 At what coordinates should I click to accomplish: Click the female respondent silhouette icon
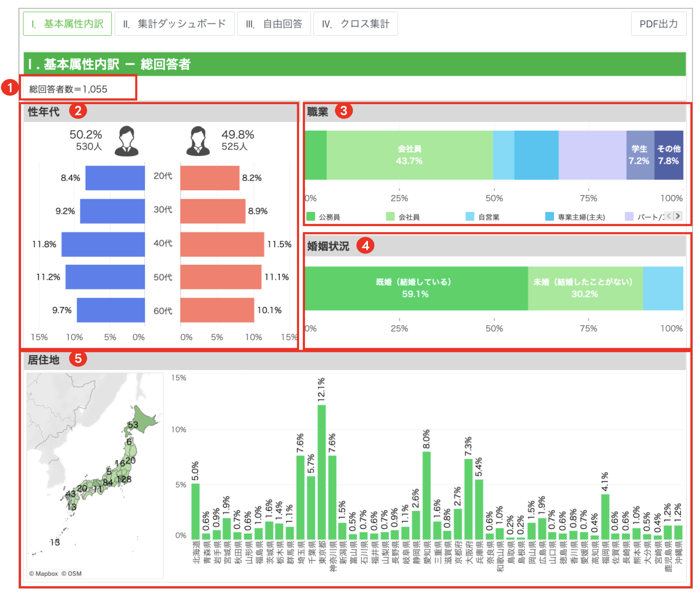198,141
